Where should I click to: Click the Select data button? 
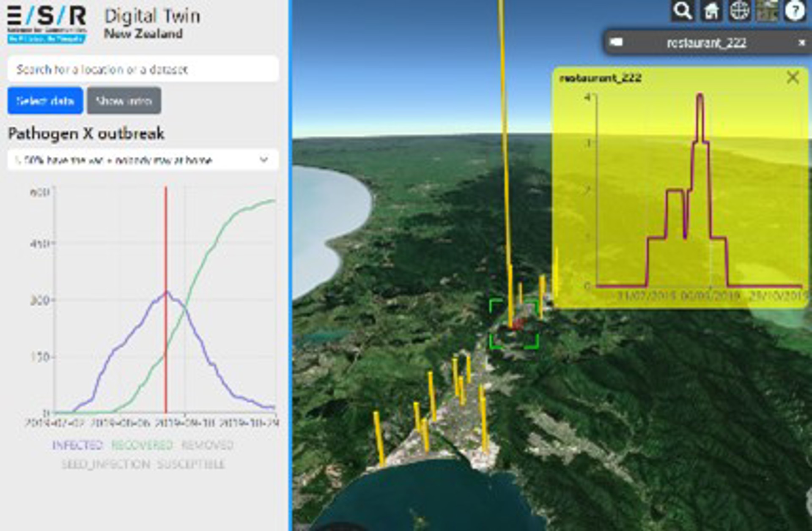pos(45,101)
